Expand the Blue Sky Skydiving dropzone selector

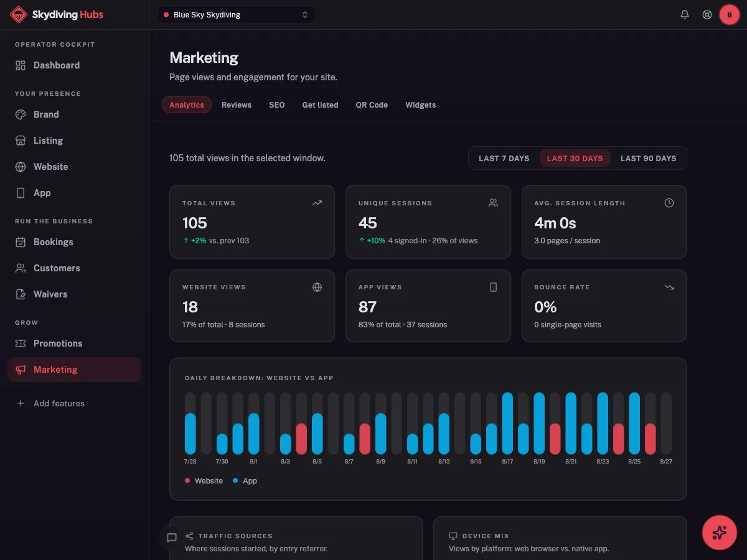[237, 14]
